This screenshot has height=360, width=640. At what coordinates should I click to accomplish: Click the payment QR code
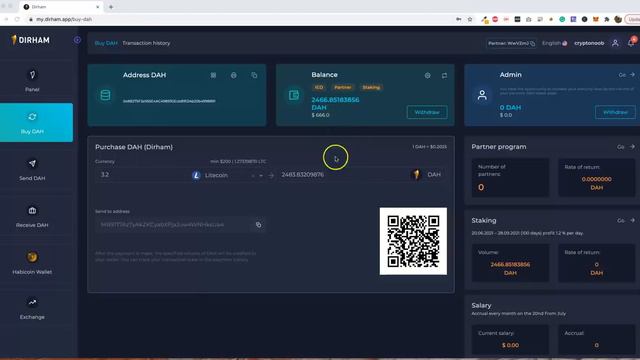pos(413,241)
